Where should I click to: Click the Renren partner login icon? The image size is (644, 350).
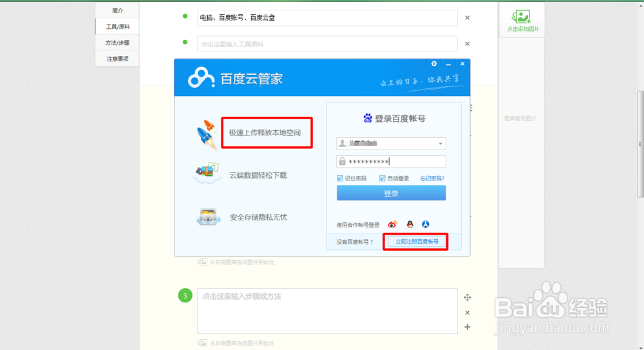coord(426,224)
